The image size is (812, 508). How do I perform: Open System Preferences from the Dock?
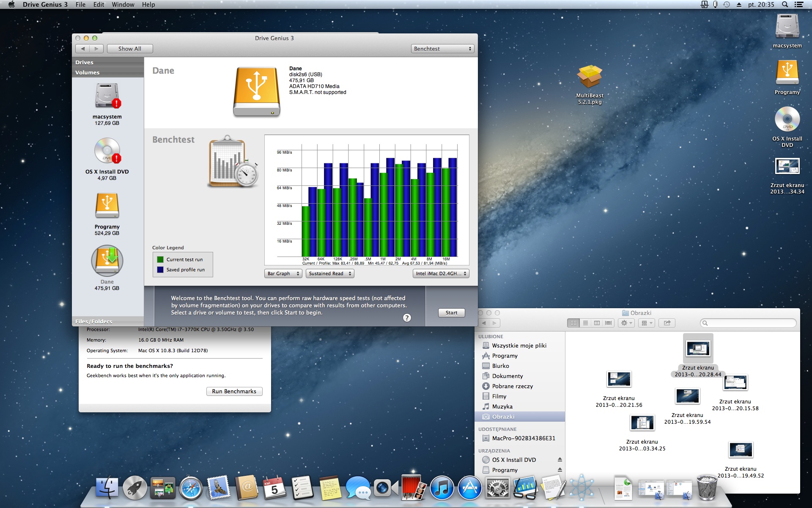pyautogui.click(x=498, y=488)
